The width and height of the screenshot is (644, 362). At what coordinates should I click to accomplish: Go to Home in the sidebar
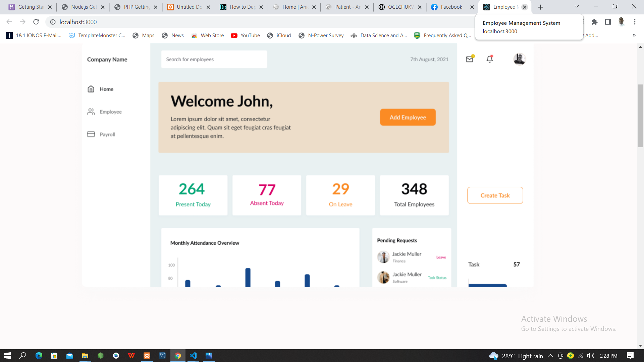click(106, 89)
